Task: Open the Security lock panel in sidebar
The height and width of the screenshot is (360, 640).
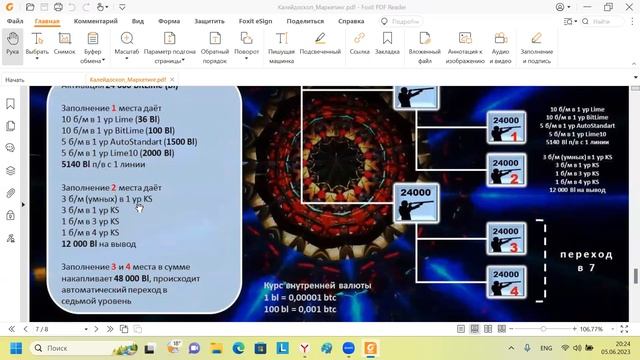Action: coord(11,215)
